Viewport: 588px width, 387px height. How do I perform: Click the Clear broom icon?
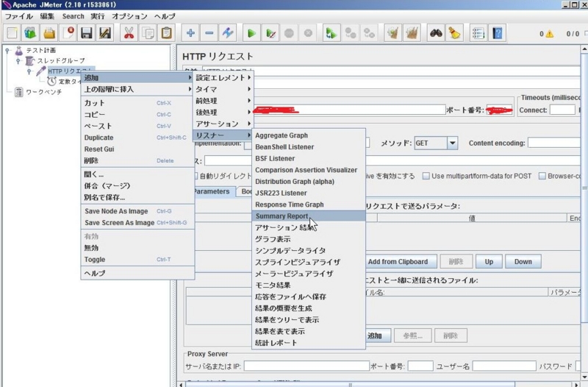[392, 33]
